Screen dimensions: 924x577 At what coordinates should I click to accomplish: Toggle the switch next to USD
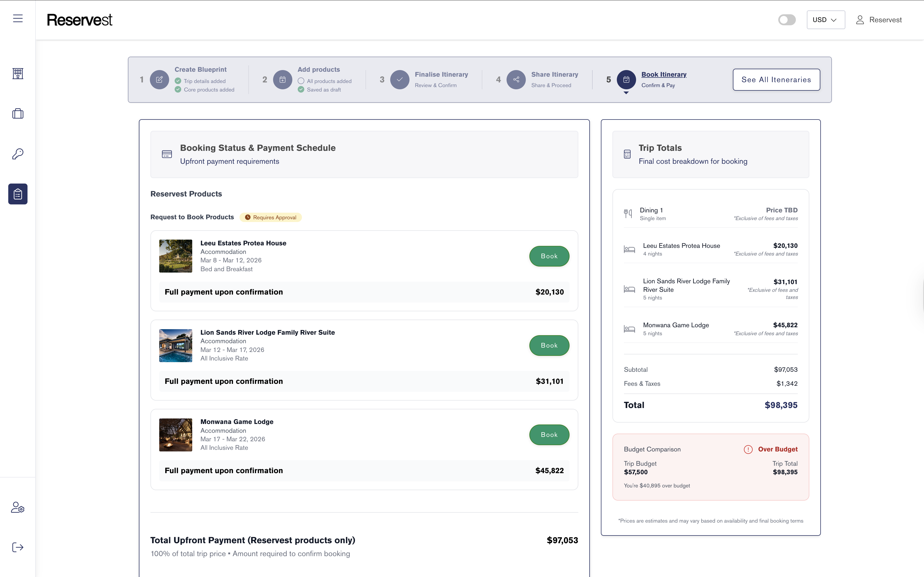click(x=787, y=20)
